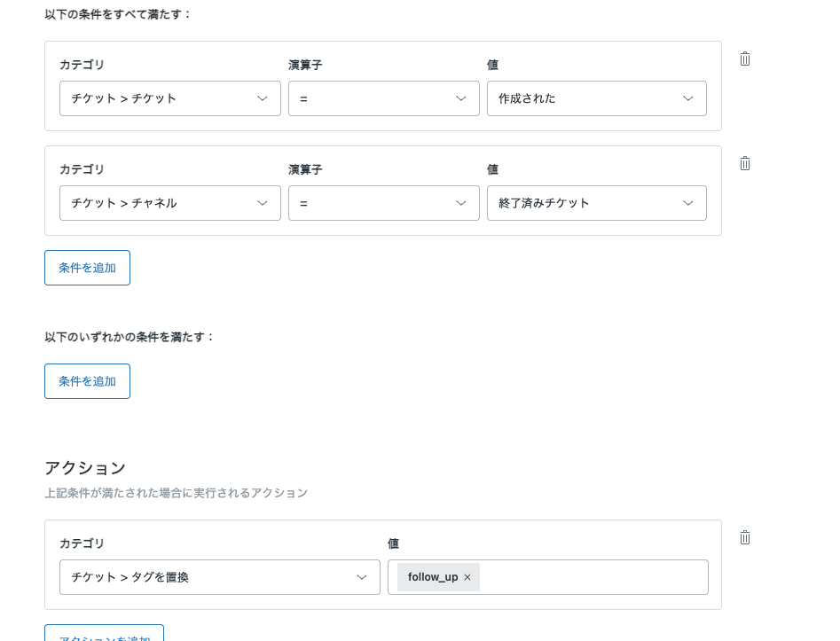840x641 pixels.
Task: Click the アクションを追加 button at the bottom
Action: click(x=104, y=636)
